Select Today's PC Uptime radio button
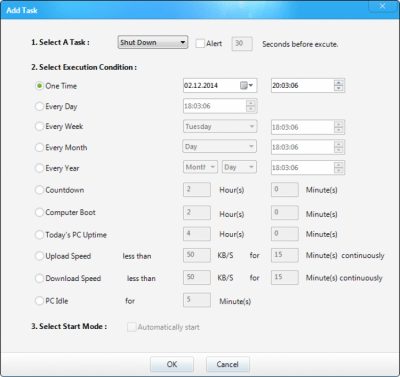400x377 pixels. coord(39,235)
